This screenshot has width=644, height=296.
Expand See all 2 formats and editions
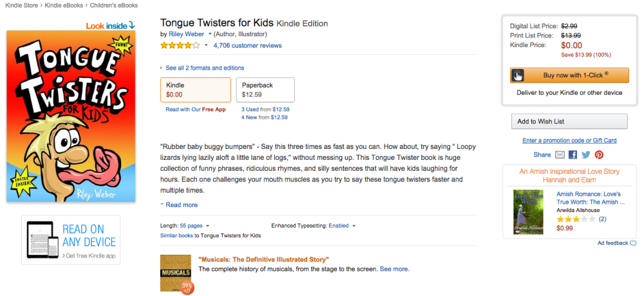point(204,68)
